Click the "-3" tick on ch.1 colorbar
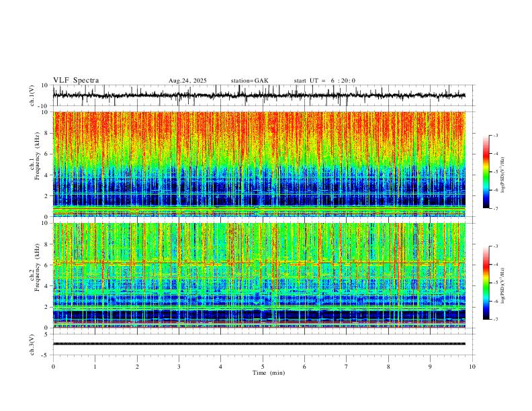Image resolution: width=532 pixels, height=411 pixels. click(495, 135)
